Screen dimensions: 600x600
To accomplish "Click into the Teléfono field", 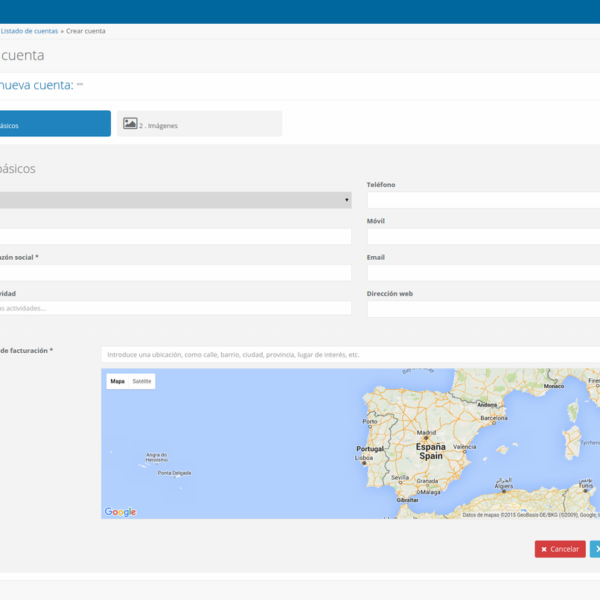I will [483, 200].
